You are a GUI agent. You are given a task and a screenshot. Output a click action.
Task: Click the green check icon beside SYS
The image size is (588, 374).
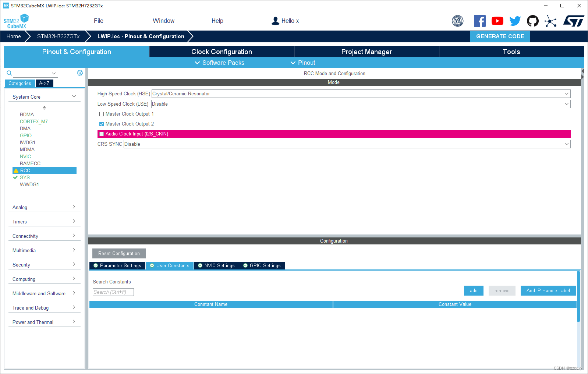pyautogui.click(x=15, y=177)
